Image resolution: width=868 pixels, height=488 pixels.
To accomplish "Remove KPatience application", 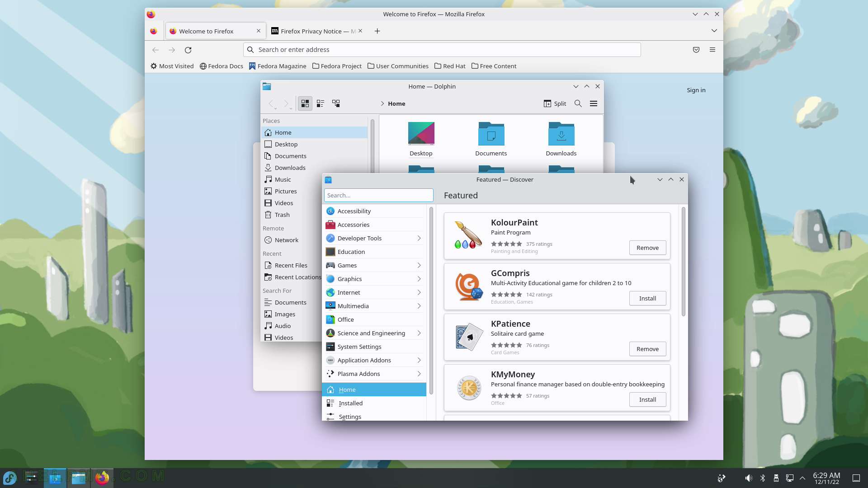I will pyautogui.click(x=647, y=349).
